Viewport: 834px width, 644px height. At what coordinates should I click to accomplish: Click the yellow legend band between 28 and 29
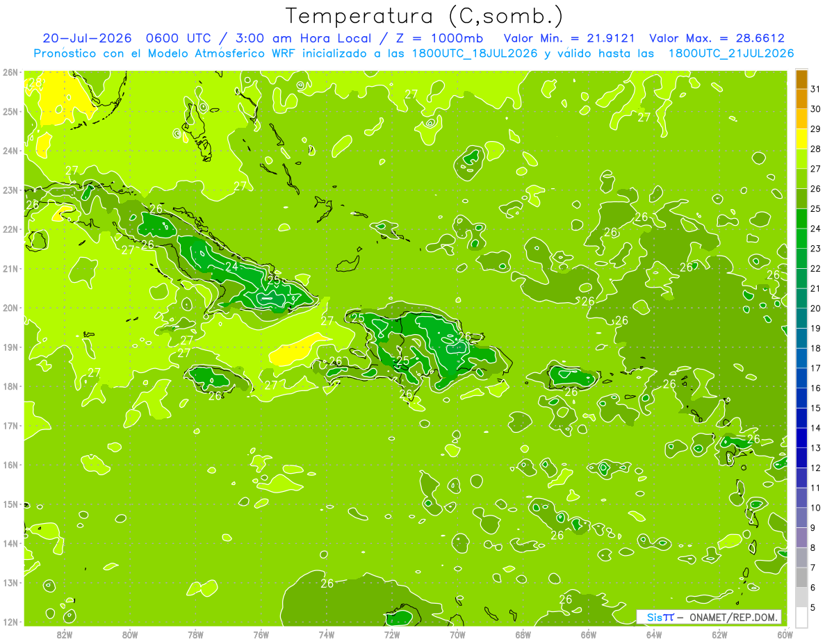[x=801, y=139]
